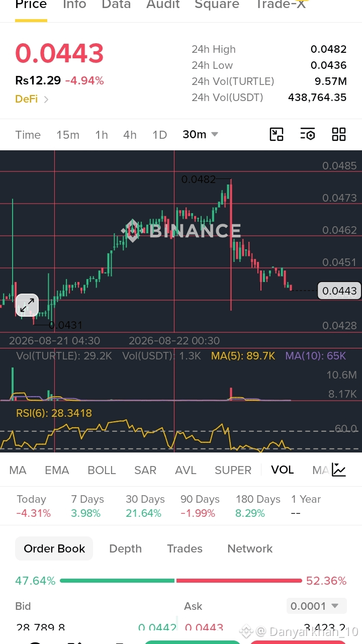The width and height of the screenshot is (362, 644).
Task: Toggle the EMA indicator
Action: [x=57, y=470]
